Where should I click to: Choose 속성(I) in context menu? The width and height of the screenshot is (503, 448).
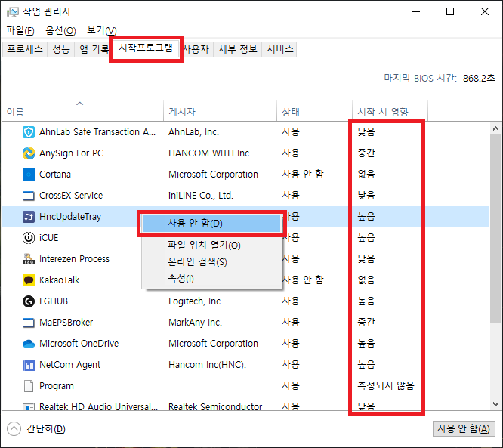pyautogui.click(x=211, y=279)
